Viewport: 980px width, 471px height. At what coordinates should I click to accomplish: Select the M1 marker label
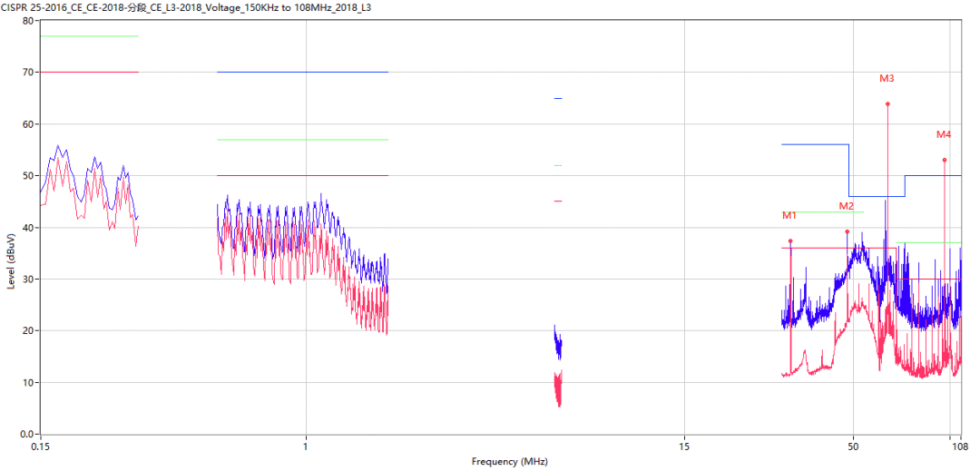pyautogui.click(x=789, y=215)
